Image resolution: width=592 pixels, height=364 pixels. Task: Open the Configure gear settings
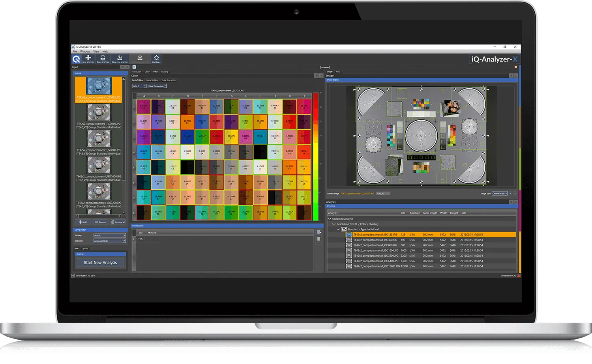156,59
